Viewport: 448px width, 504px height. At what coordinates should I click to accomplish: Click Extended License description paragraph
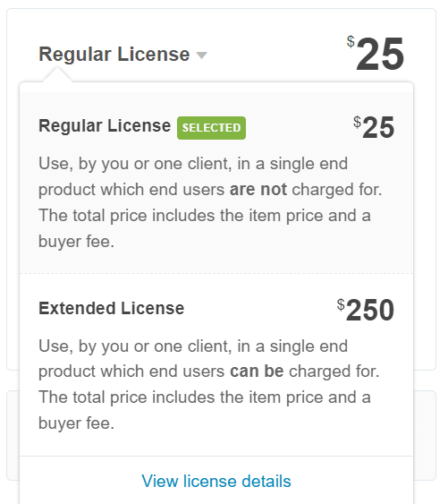(x=209, y=384)
